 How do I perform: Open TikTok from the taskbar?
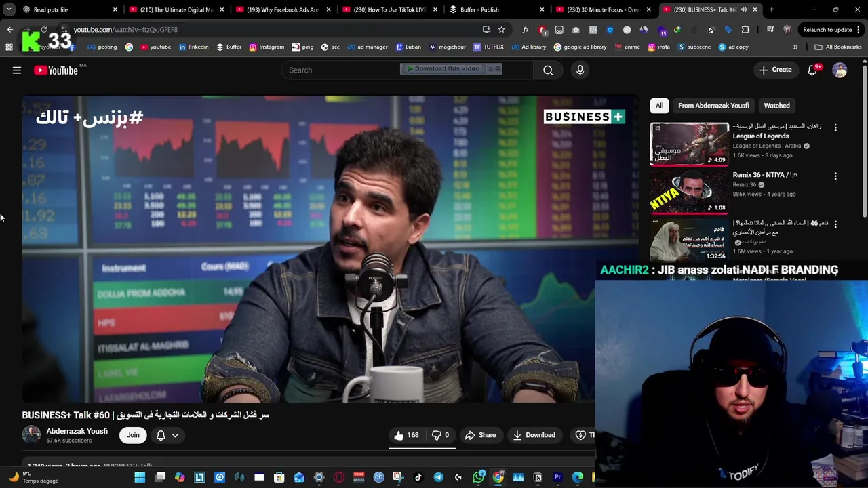click(418, 477)
